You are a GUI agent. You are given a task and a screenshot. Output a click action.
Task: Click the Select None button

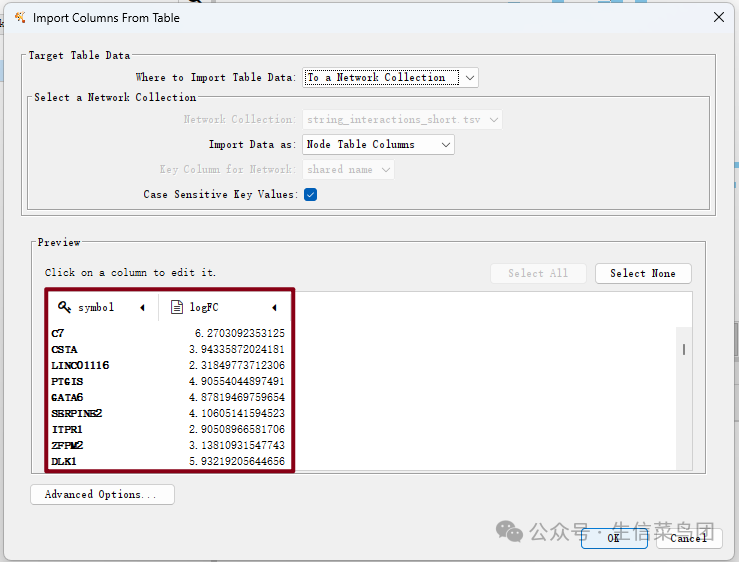(x=643, y=273)
